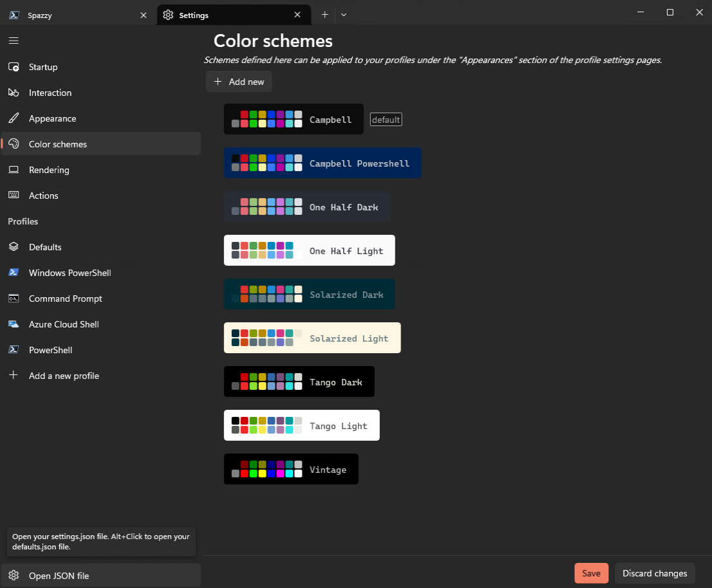This screenshot has width=712, height=588.
Task: Select the Solarized Dark color scheme
Action: 309,294
